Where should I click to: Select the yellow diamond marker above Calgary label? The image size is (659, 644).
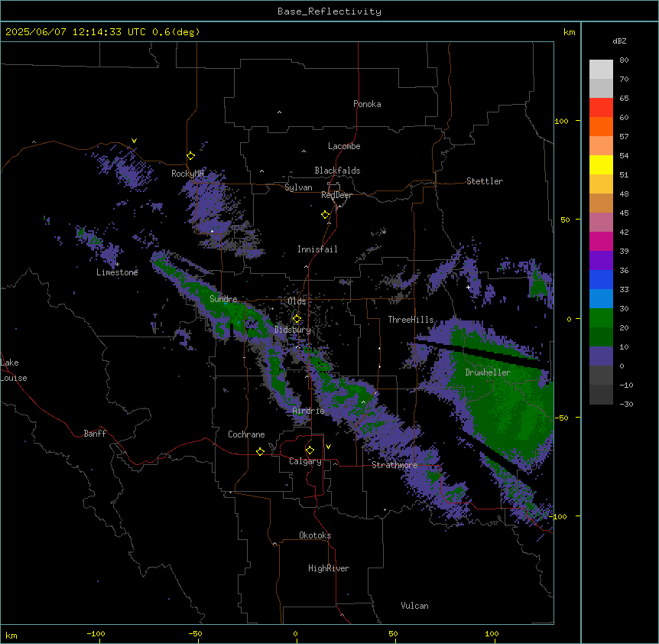tap(310, 450)
